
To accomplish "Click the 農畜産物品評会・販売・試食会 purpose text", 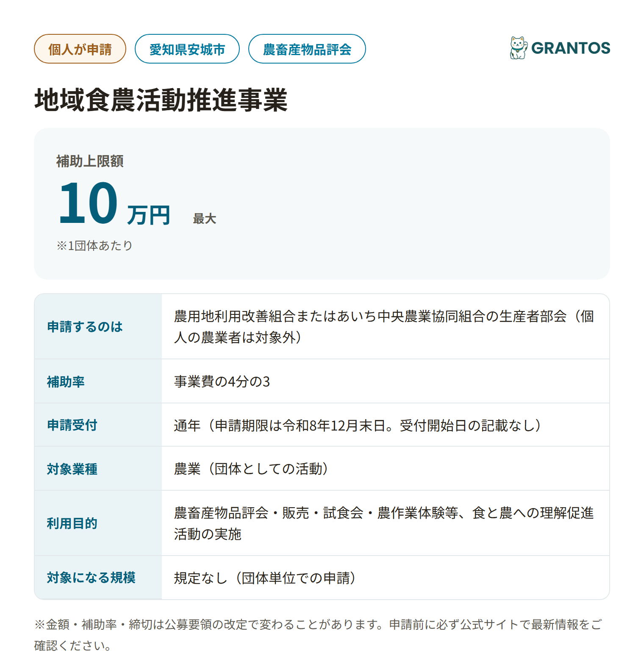I will pyautogui.click(x=384, y=523).
